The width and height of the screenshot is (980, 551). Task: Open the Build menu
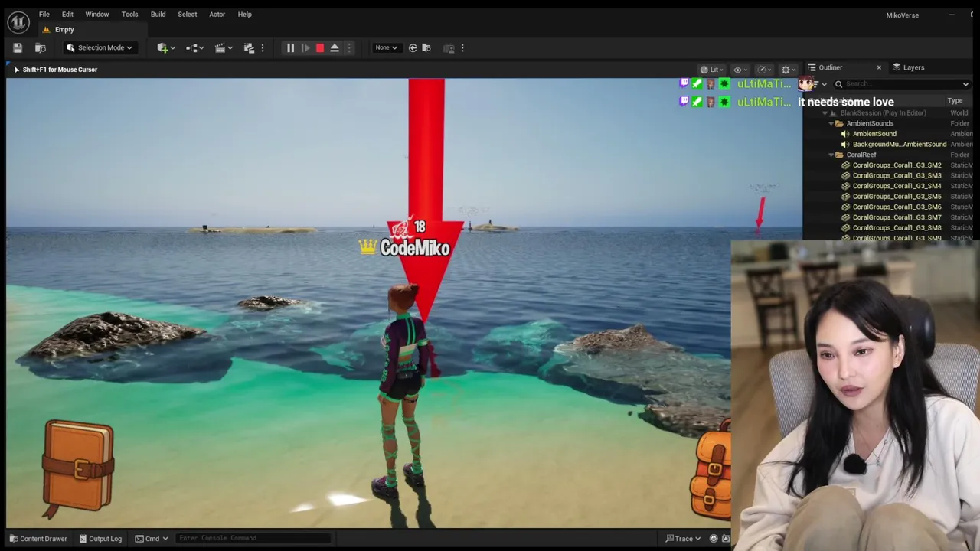coord(158,15)
